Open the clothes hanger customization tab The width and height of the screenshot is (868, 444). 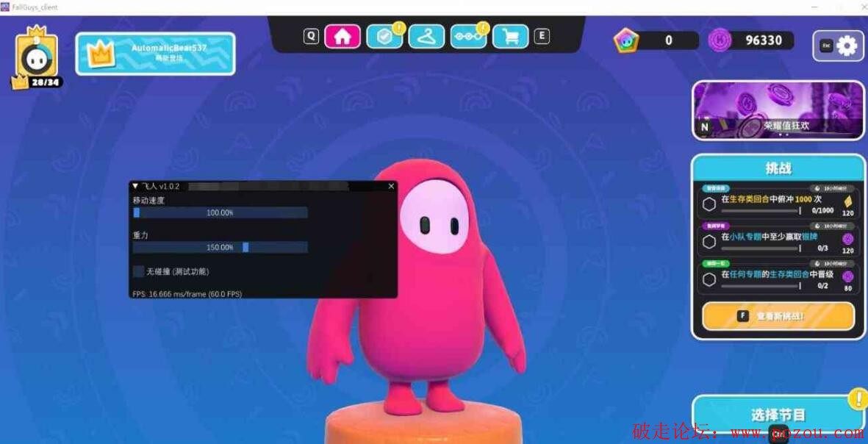coord(426,37)
